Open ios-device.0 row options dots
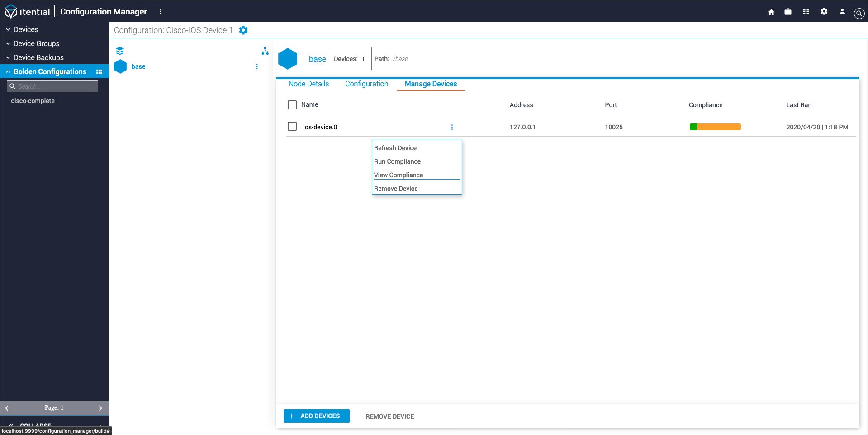868x435 pixels. click(452, 127)
